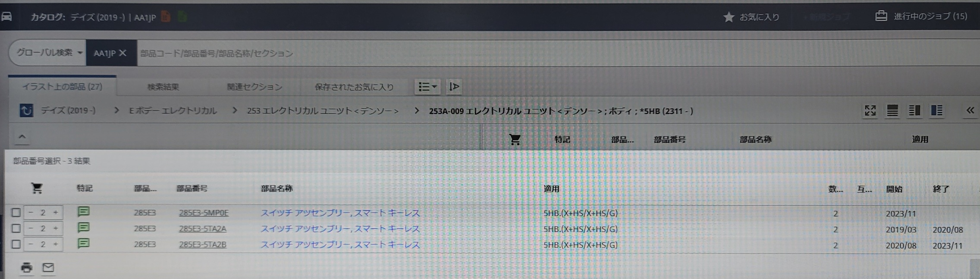The image size is (980, 279).
Task: Select the イラスト上の部品 (27) tab
Action: tap(62, 86)
